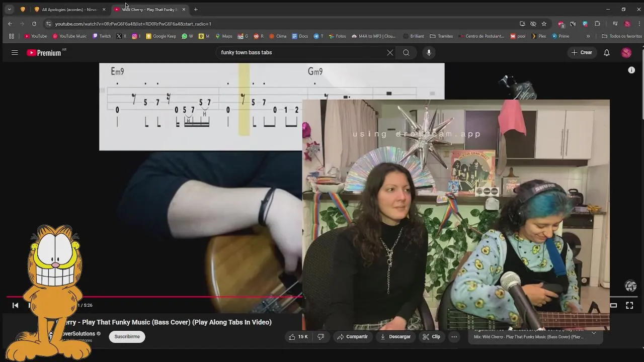The width and height of the screenshot is (644, 362).
Task: Open the Plex bookmark
Action: tap(539, 36)
